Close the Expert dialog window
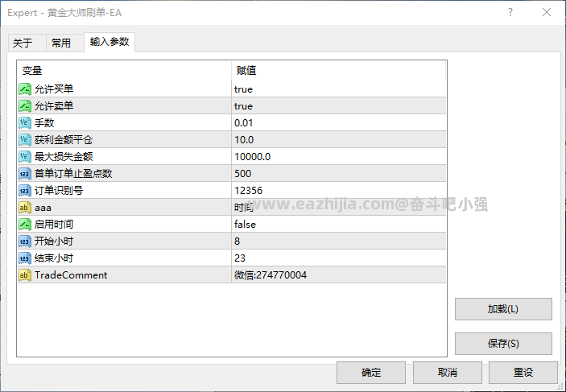The image size is (566, 392). click(547, 13)
